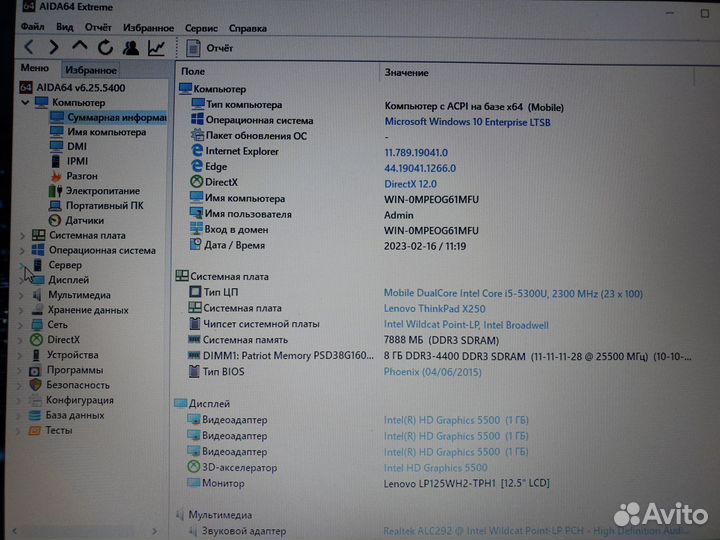Go up one level with Up arrow
The width and height of the screenshot is (720, 540).
(79, 46)
